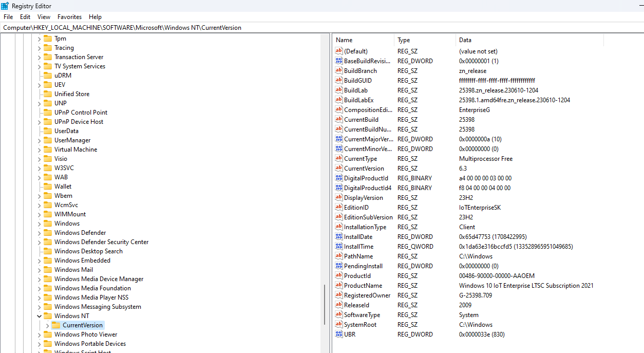Viewport: 644px width, 353px height.
Task: Click the folder icon of Visio key
Action: pos(48,159)
